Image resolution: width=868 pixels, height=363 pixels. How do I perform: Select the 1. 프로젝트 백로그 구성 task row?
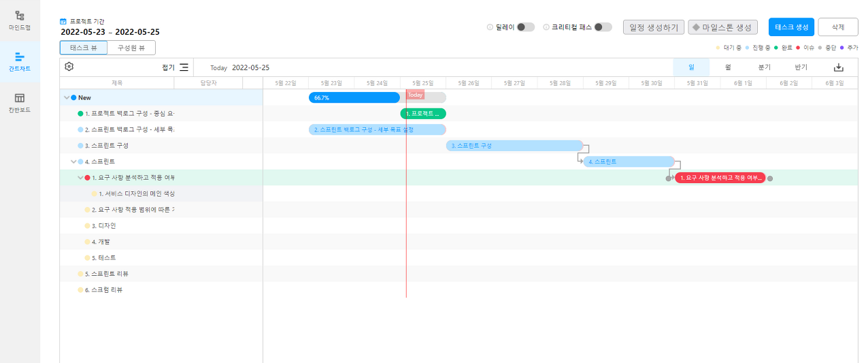[x=161, y=114]
